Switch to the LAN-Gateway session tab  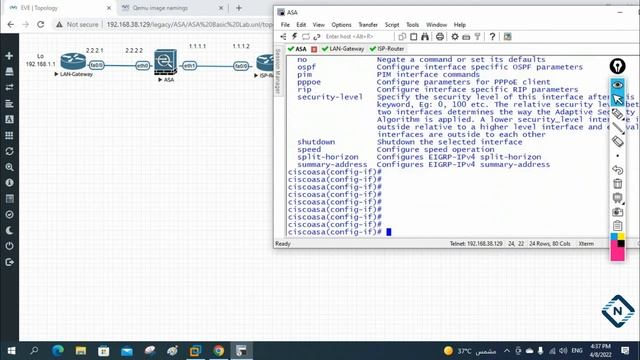(x=343, y=49)
